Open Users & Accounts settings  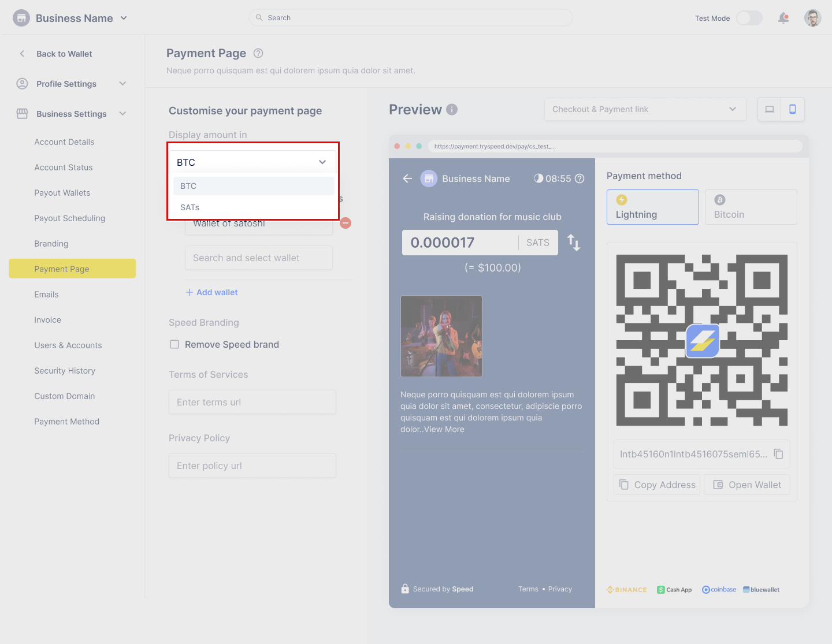pyautogui.click(x=68, y=345)
